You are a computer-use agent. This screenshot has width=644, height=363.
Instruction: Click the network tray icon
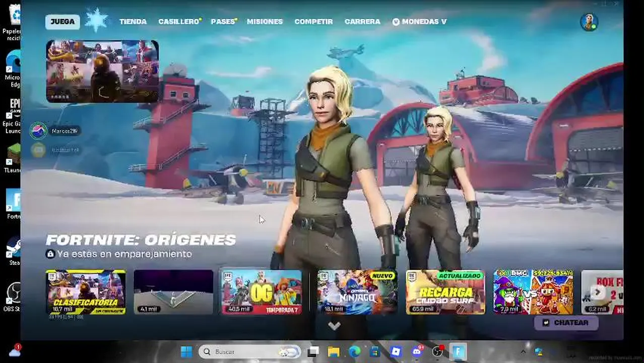tap(538, 351)
